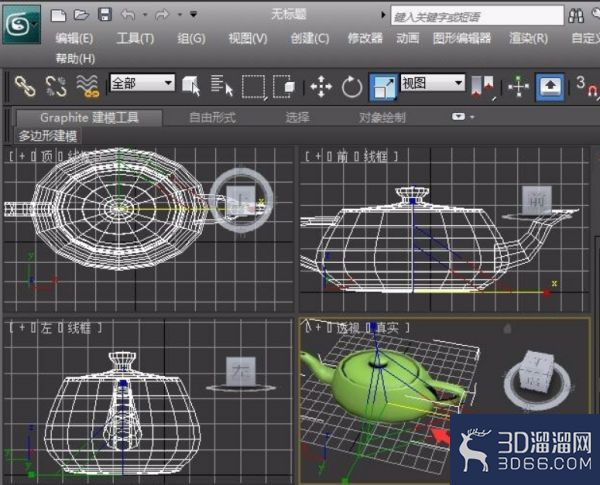Open the 视图 reference coordinate dropdown
The width and height of the screenshot is (600, 485).
(433, 83)
